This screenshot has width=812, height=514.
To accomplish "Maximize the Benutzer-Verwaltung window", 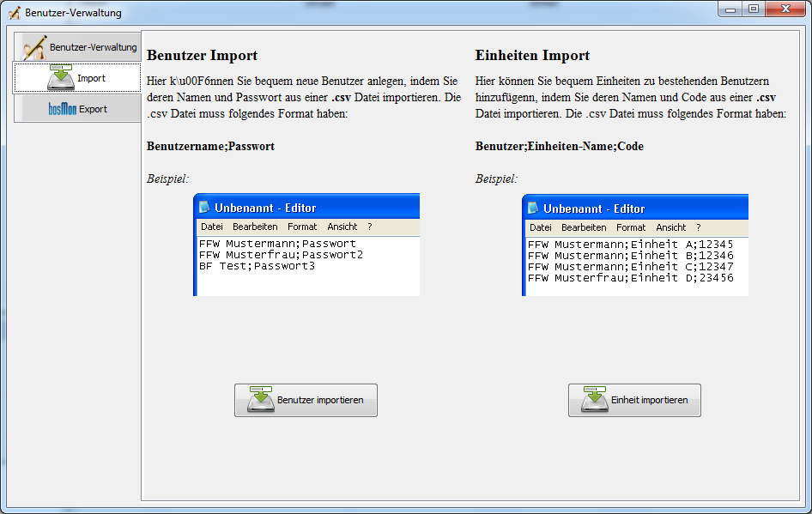I will (754, 9).
